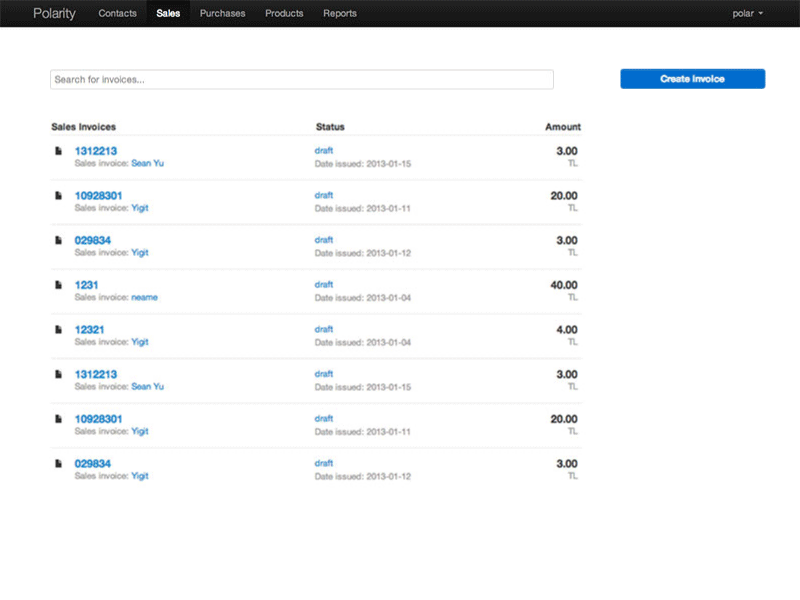Image resolution: width=800 pixels, height=600 pixels.
Task: Click the document icon next to invoice 12321
Action: pyautogui.click(x=58, y=328)
